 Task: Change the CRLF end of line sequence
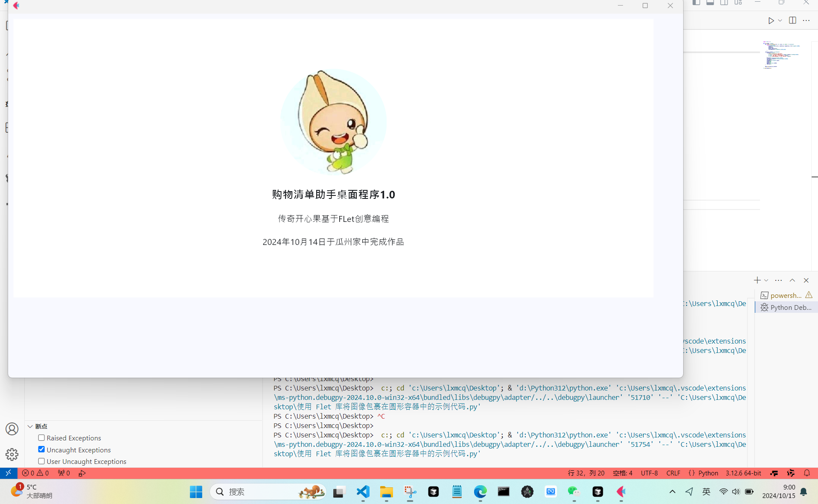pyautogui.click(x=673, y=473)
